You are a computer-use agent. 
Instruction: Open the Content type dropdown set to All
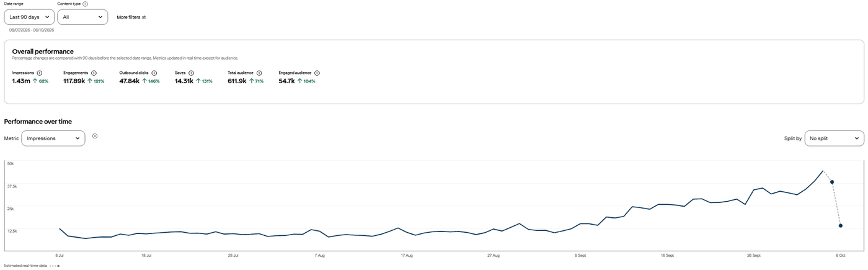click(82, 17)
